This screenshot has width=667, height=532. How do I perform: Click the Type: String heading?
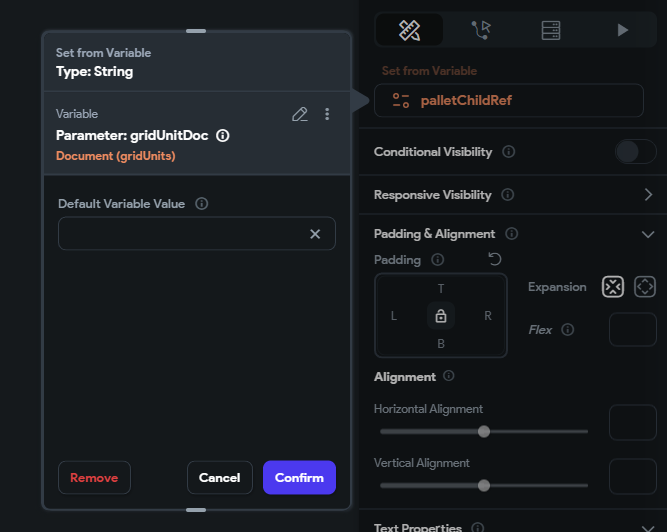tap(94, 71)
